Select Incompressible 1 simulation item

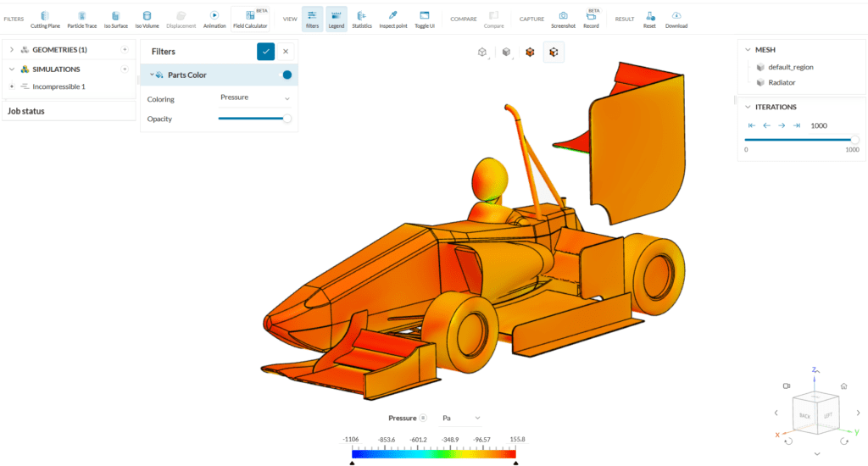pos(58,86)
